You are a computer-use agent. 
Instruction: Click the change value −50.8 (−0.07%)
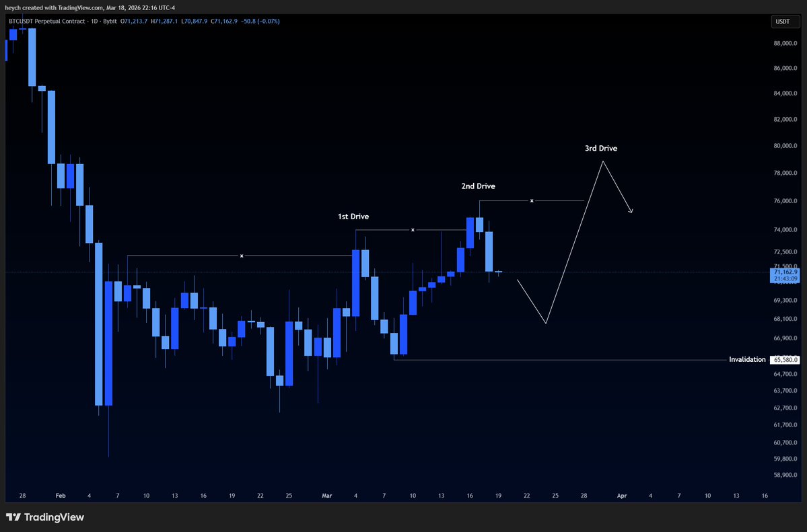point(260,21)
